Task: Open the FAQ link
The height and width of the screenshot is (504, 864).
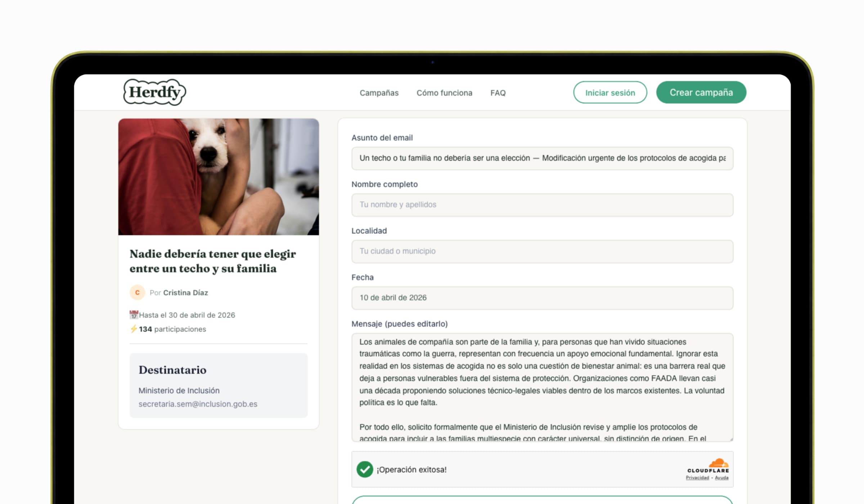Action: 498,93
